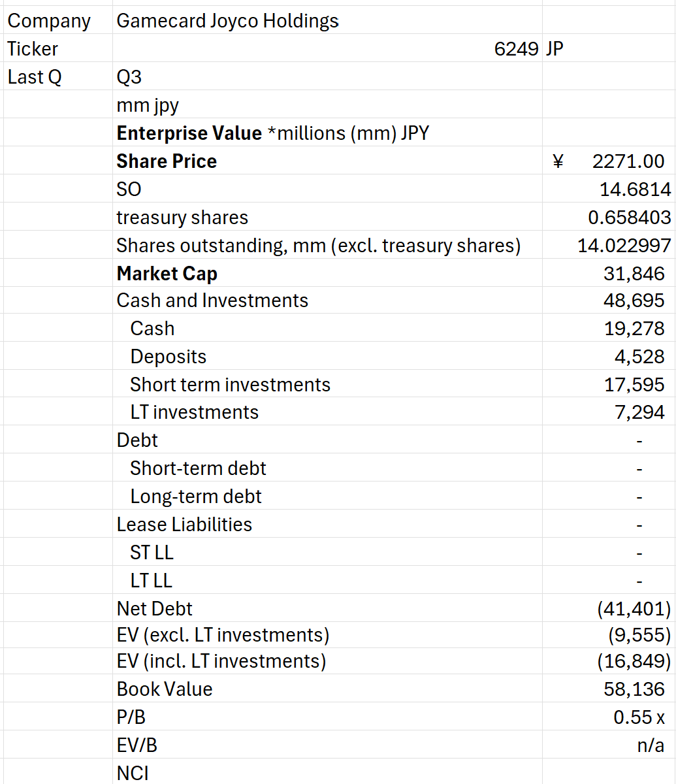The image size is (676, 784).
Task: Select the deposits value 4,528
Action: click(639, 357)
